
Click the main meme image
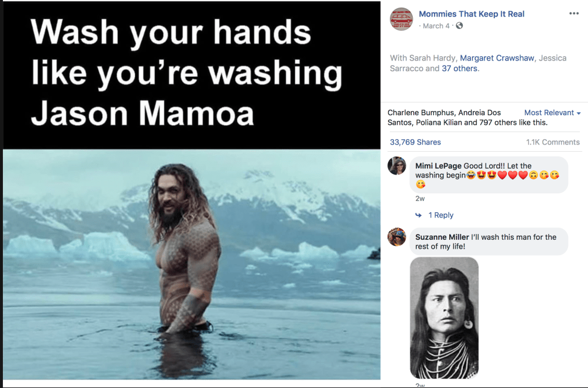point(192,190)
